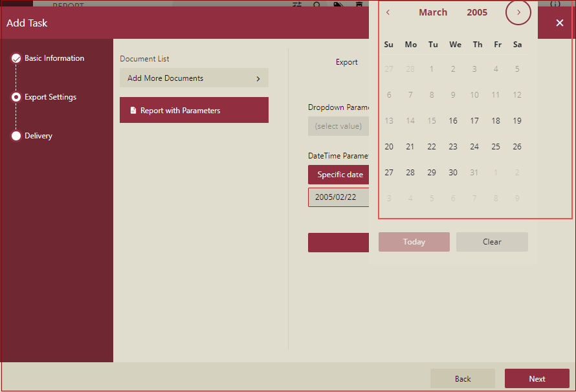576x392 pixels.
Task: Select March 29 in calendar
Action: click(x=432, y=173)
